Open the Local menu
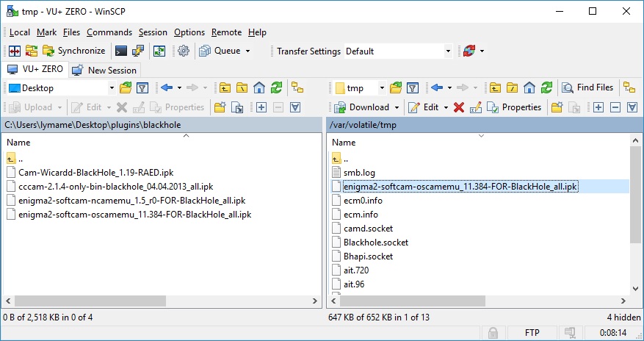 tap(19, 32)
